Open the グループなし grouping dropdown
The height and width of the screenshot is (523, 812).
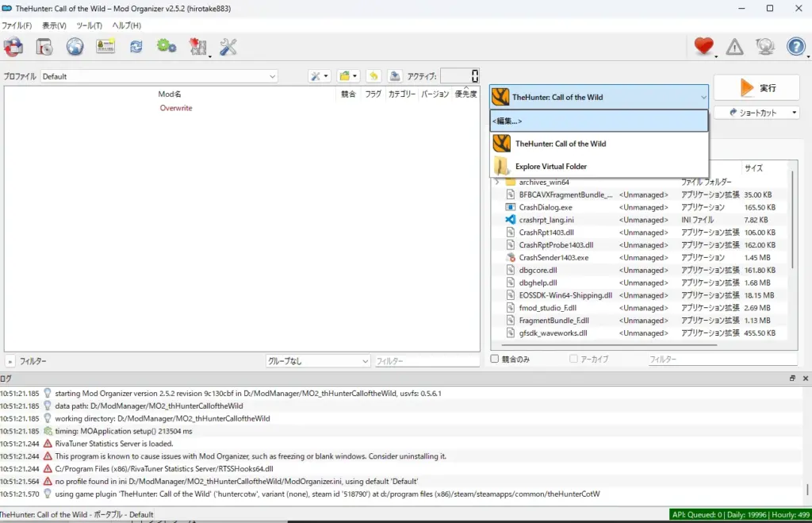pyautogui.click(x=318, y=361)
